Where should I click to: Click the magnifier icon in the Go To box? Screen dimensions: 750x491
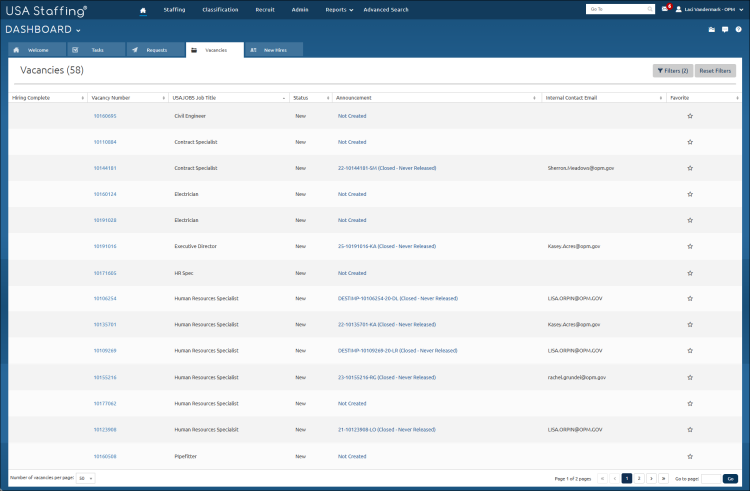[650, 9]
